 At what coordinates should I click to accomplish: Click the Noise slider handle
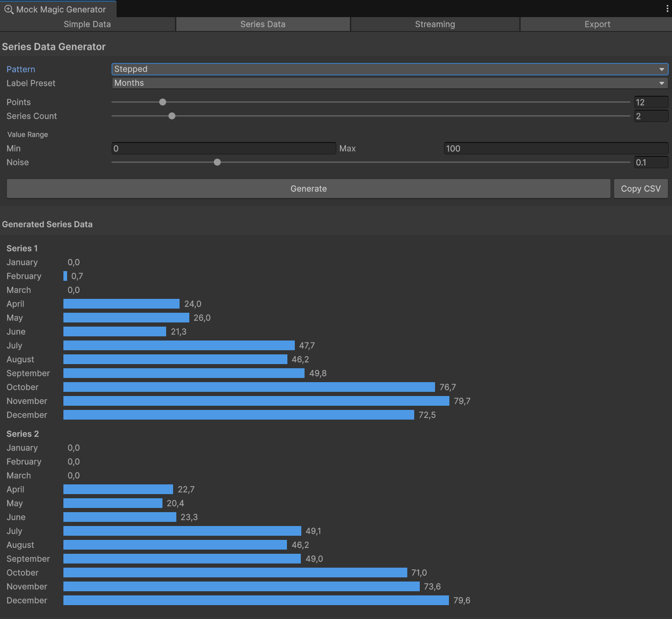[217, 162]
